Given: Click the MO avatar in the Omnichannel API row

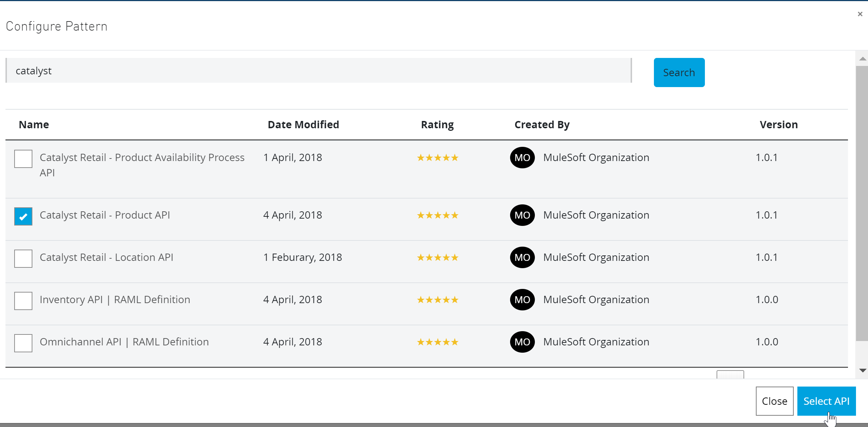Looking at the screenshot, I should coord(522,342).
